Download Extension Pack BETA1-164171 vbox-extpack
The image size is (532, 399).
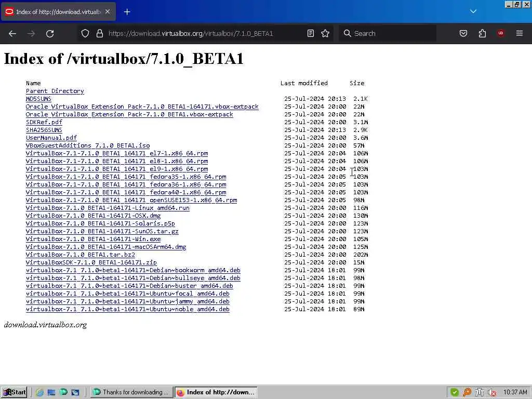pyautogui.click(x=142, y=107)
